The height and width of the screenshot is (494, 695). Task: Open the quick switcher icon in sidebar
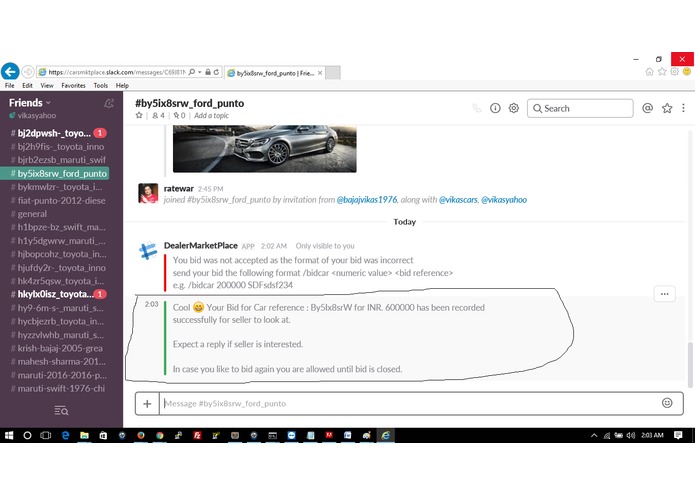tap(61, 411)
